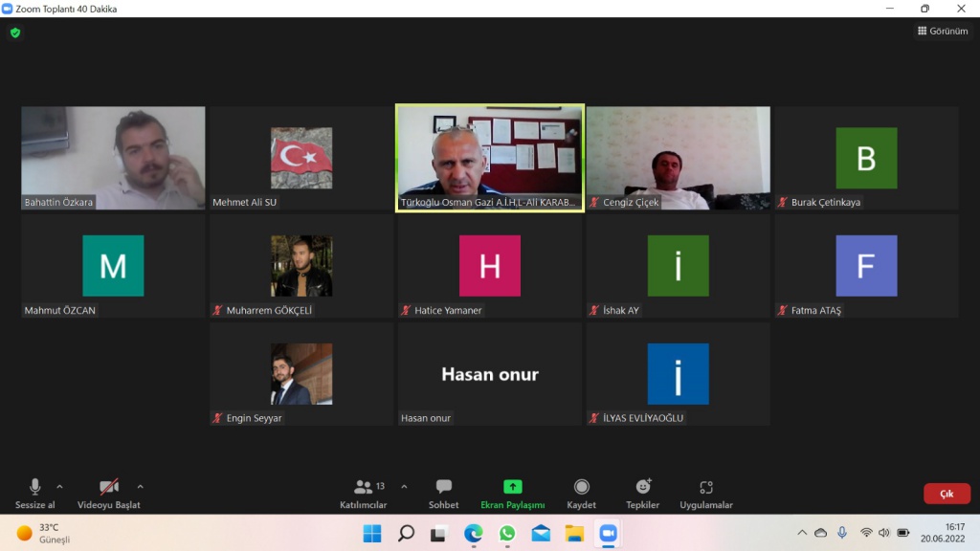Select Cengiz Çiçek's video tile
Viewport: 980px width, 551px height.
coord(678,158)
